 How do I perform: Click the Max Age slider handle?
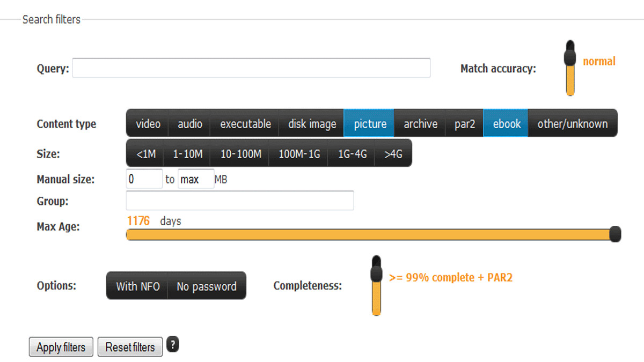pos(616,234)
